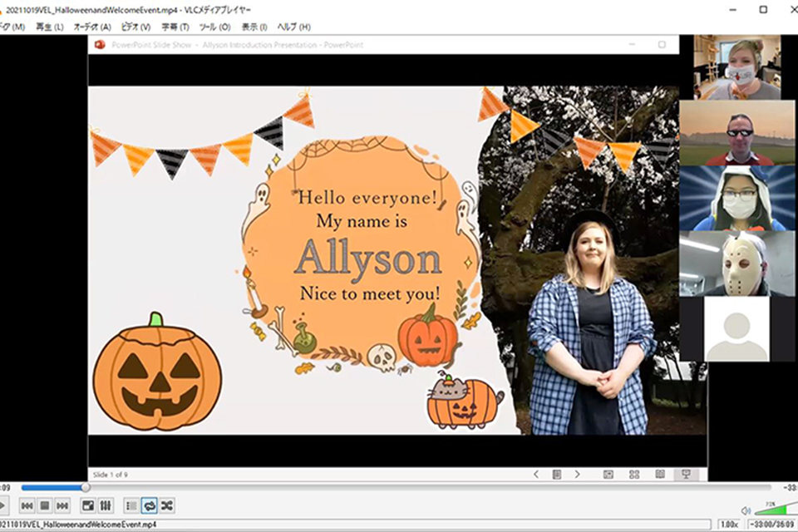This screenshot has height=532, width=798.
Task: Open the ビデオ (V) menu
Action: coord(135,27)
